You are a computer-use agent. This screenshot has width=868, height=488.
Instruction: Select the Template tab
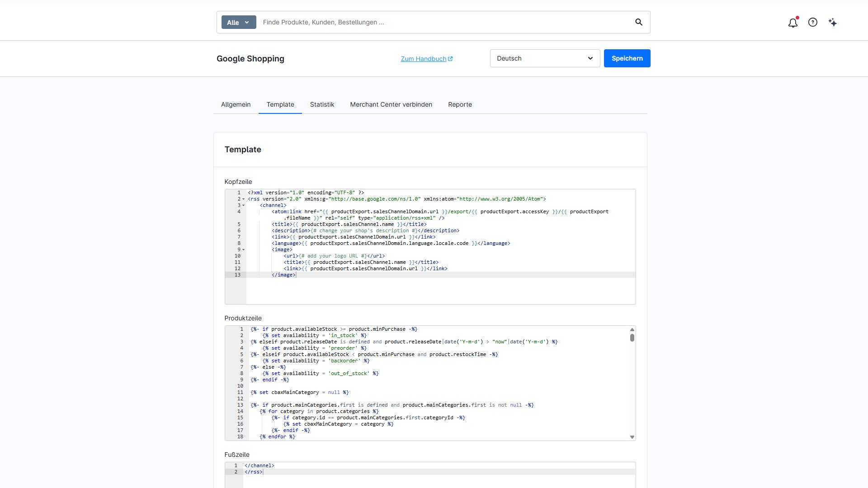click(x=280, y=104)
